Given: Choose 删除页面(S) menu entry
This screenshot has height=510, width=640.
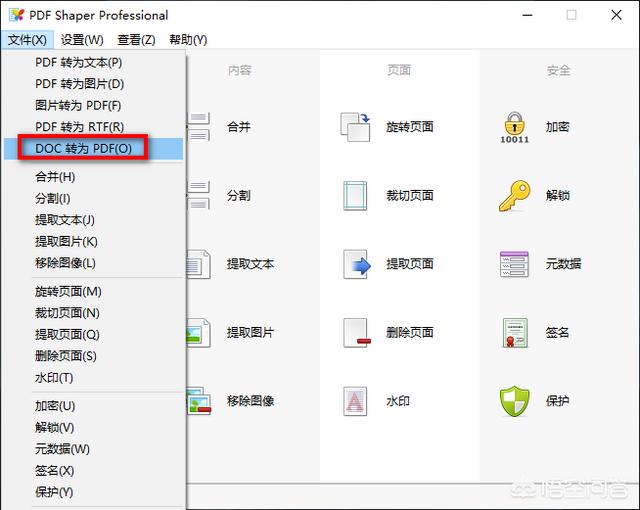Looking at the screenshot, I should (x=93, y=356).
